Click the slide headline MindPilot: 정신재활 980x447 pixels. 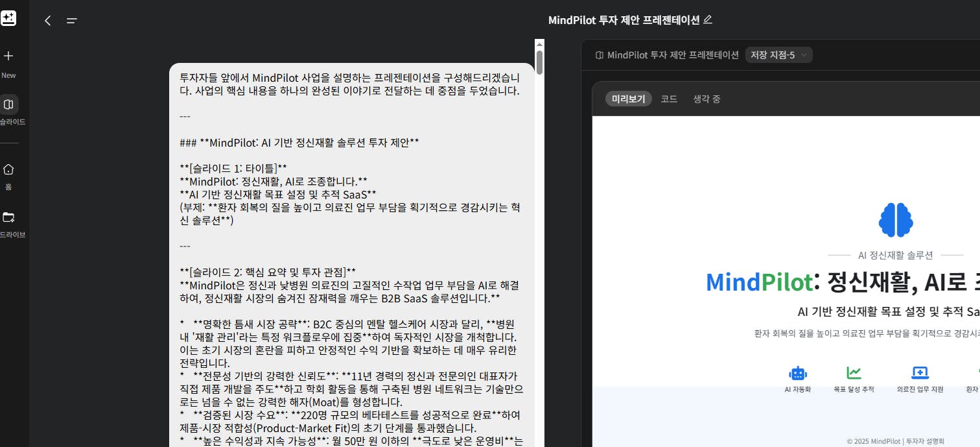(843, 282)
